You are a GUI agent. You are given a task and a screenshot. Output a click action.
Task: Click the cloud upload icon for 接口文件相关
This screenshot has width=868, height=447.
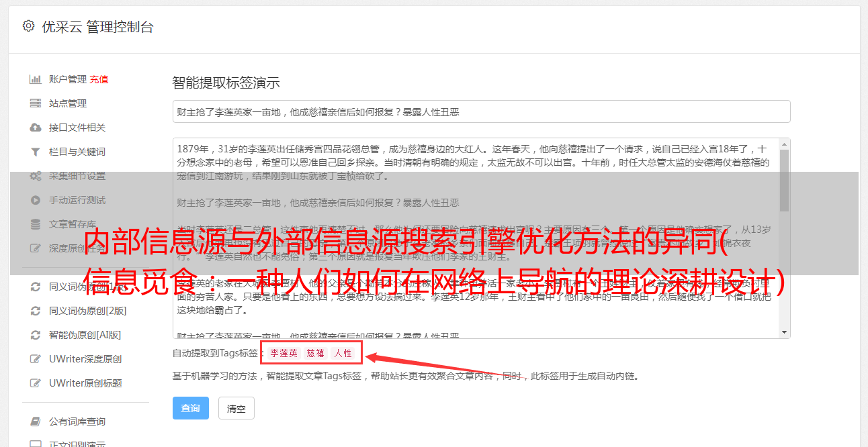(x=36, y=128)
